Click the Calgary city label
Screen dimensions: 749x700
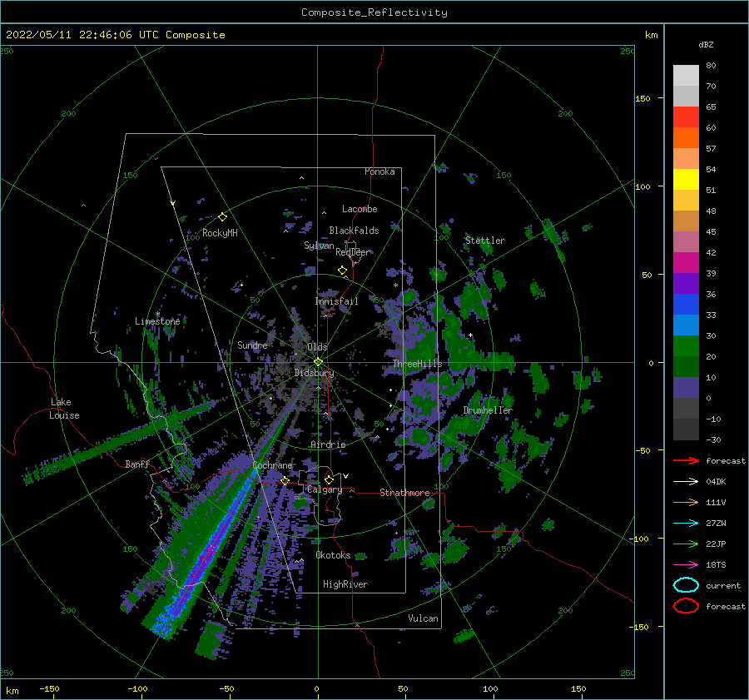tap(325, 489)
